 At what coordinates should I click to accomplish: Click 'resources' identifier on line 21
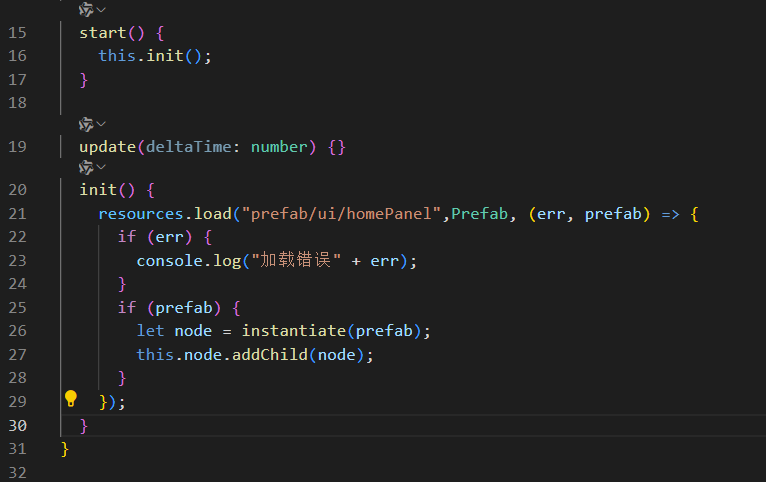pos(141,213)
